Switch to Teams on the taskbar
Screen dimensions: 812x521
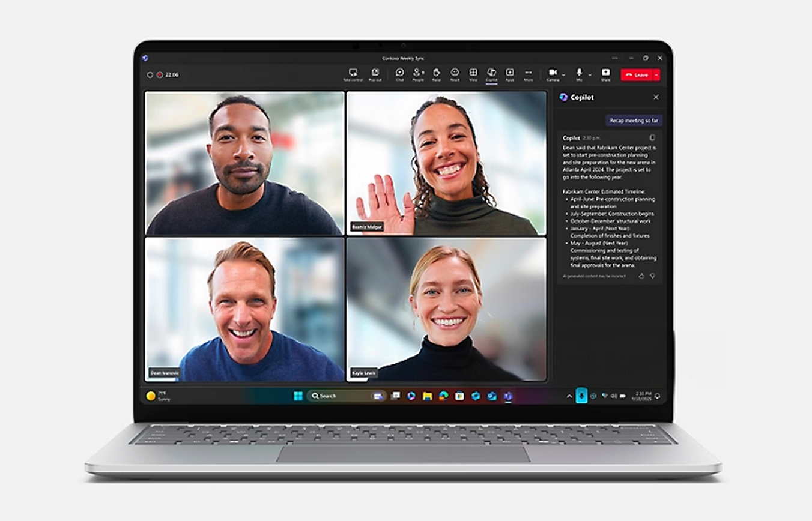click(x=508, y=396)
